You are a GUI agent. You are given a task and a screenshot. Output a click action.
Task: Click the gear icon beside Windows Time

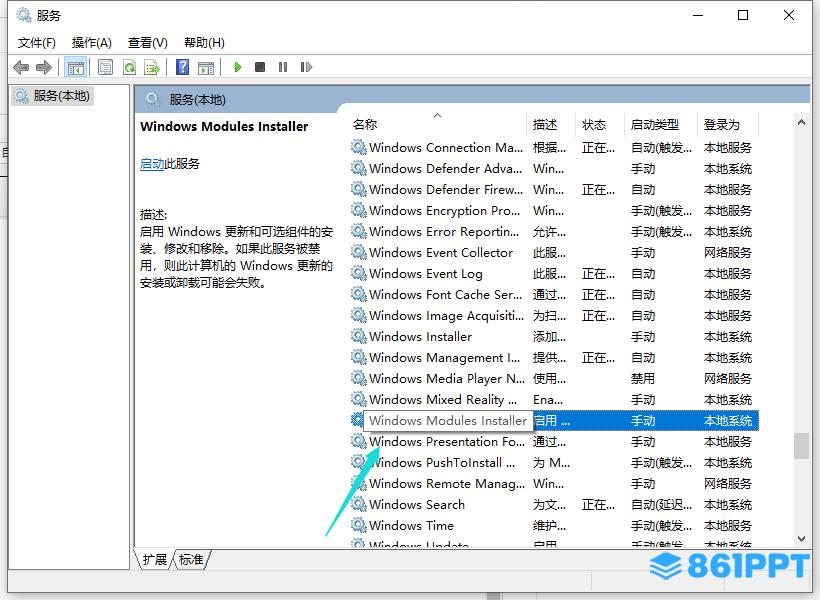[358, 525]
